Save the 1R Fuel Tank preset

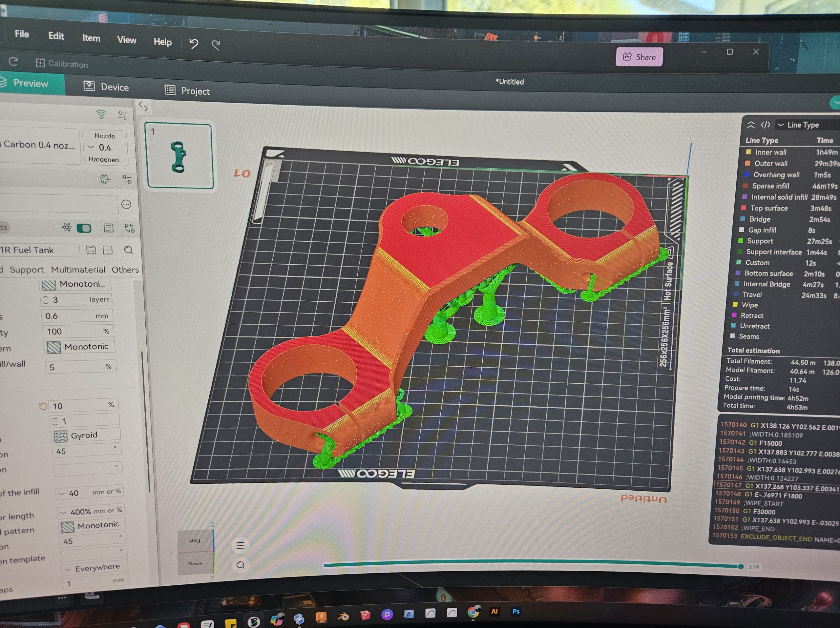pos(91,250)
